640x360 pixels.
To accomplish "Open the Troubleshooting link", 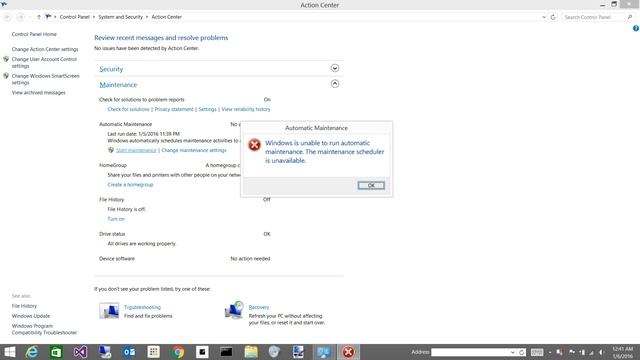I will pos(142,307).
